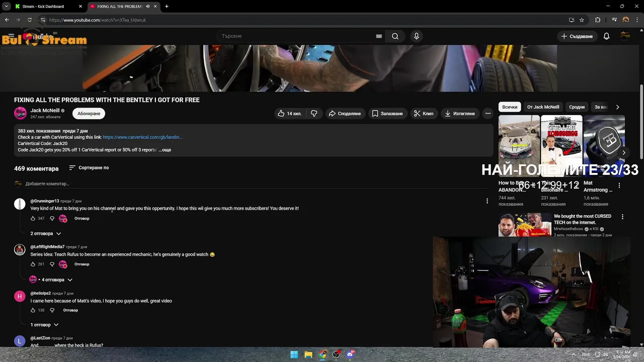This screenshot has height=362, width=644.
Task: Select the От Jack McNeill chip
Action: coord(543,107)
